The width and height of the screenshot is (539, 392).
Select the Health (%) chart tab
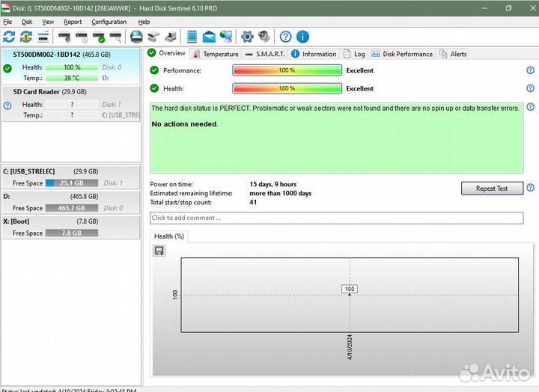tap(169, 236)
